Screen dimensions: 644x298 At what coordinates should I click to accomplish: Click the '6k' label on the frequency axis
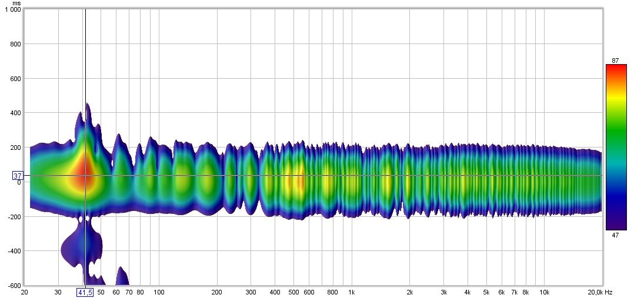tap(502, 292)
